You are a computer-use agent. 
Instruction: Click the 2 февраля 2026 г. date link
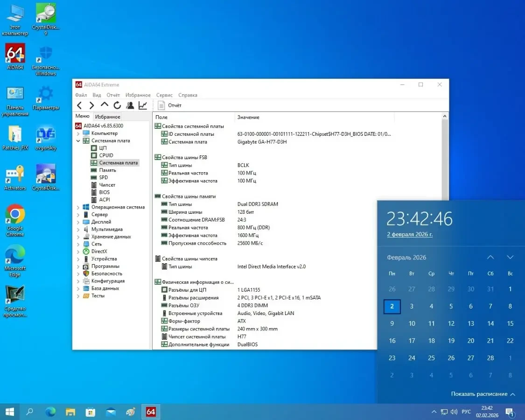coord(410,234)
